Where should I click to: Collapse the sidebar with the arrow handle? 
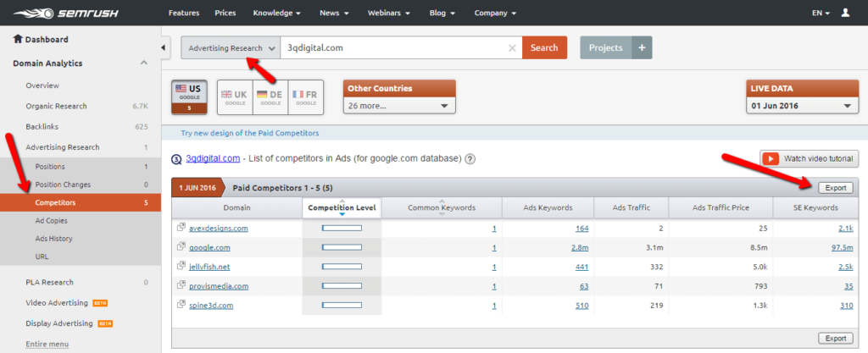click(164, 48)
